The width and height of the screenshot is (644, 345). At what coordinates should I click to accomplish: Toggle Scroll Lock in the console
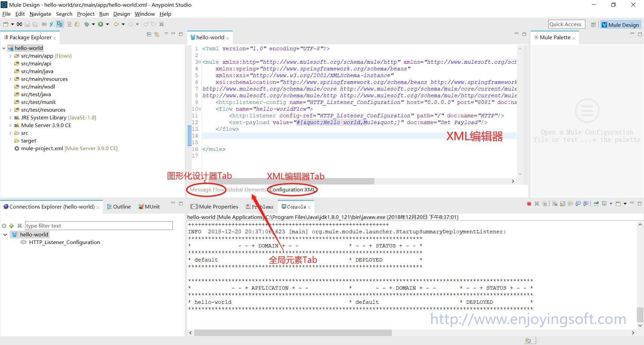point(562,204)
